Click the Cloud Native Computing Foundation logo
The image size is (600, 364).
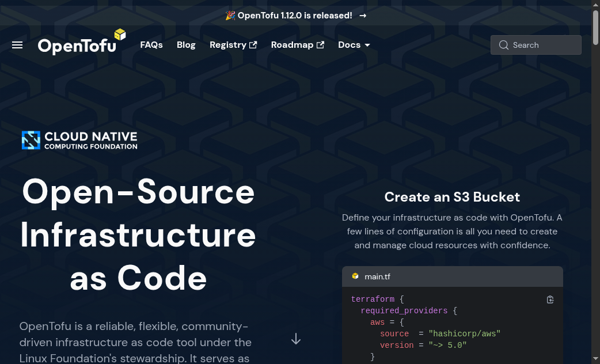point(79,140)
